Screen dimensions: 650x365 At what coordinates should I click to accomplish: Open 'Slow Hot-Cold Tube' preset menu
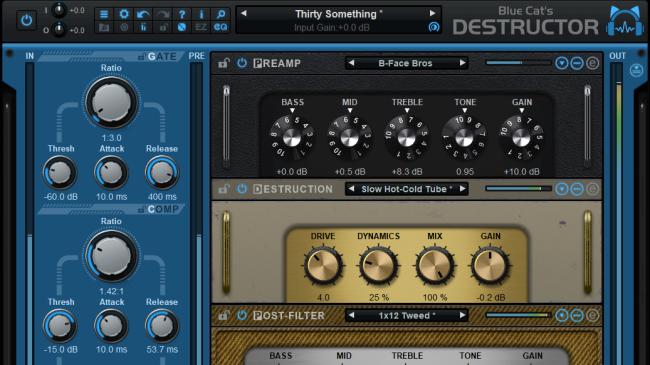407,190
